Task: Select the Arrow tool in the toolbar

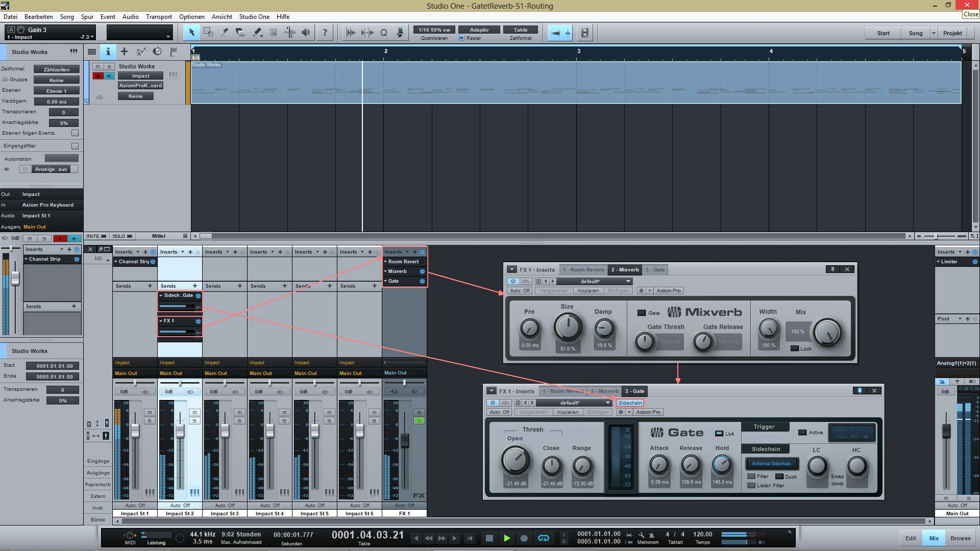Action: click(191, 33)
